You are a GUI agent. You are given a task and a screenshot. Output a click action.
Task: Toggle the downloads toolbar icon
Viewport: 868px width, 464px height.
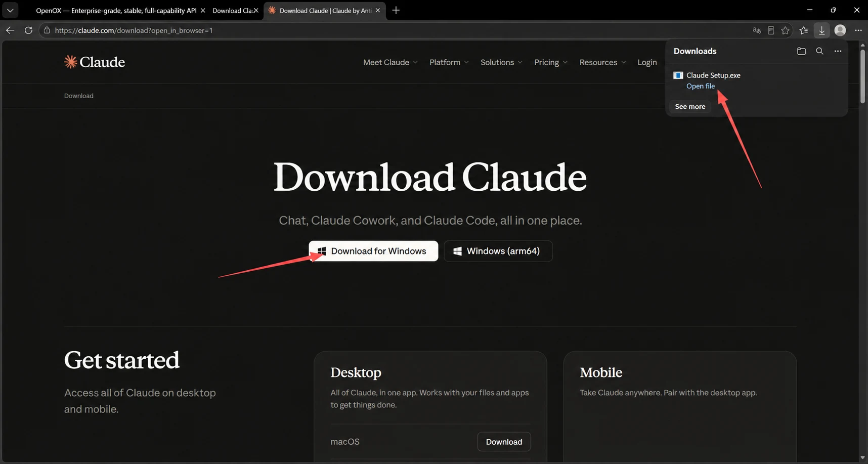pos(822,30)
